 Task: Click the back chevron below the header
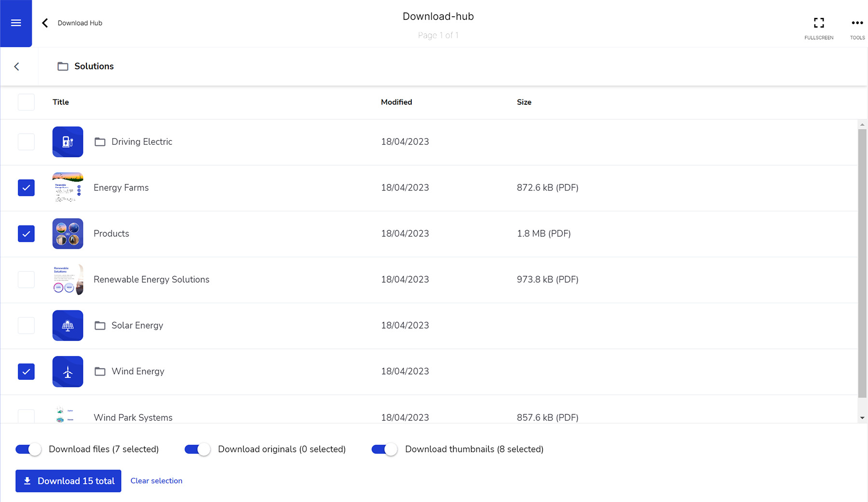coord(17,66)
